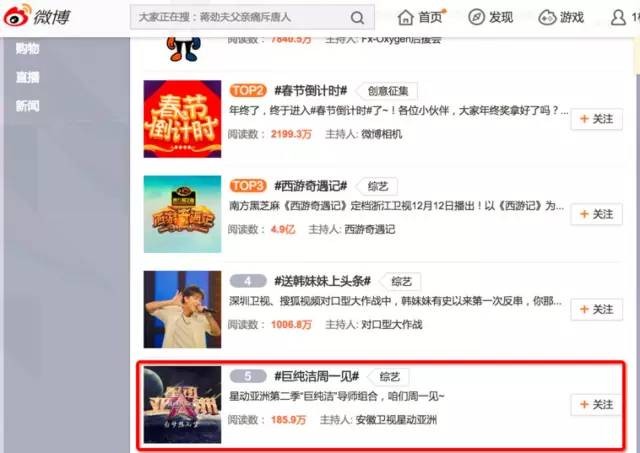Follow the #西游奇遇记# topic
The image size is (640, 453).
(x=596, y=215)
